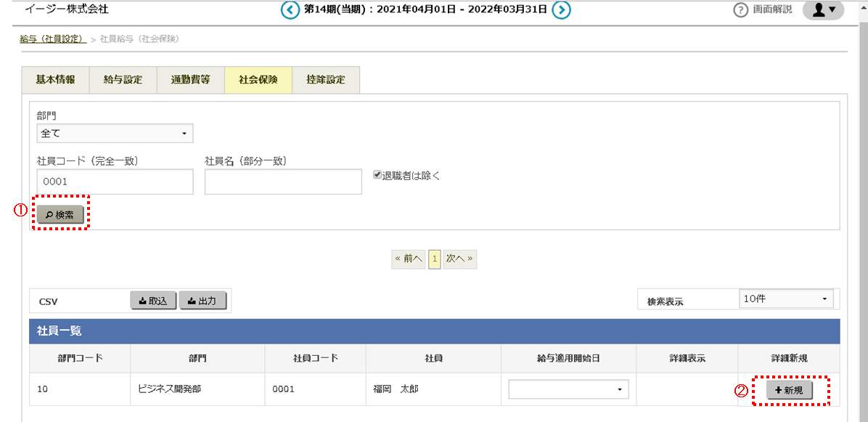Click the 検索 search button

pos(60,214)
